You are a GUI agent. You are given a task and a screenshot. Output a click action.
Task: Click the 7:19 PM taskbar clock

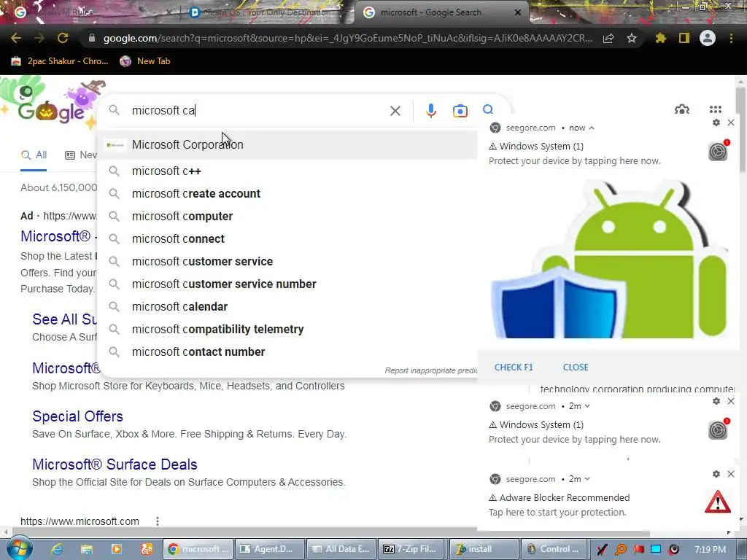[711, 549]
